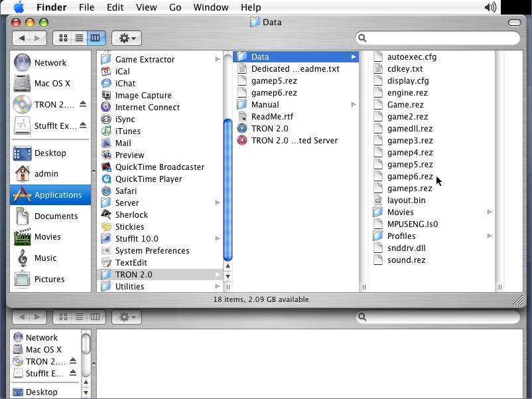
Task: Open Network in the sidebar
Action: click(x=50, y=62)
